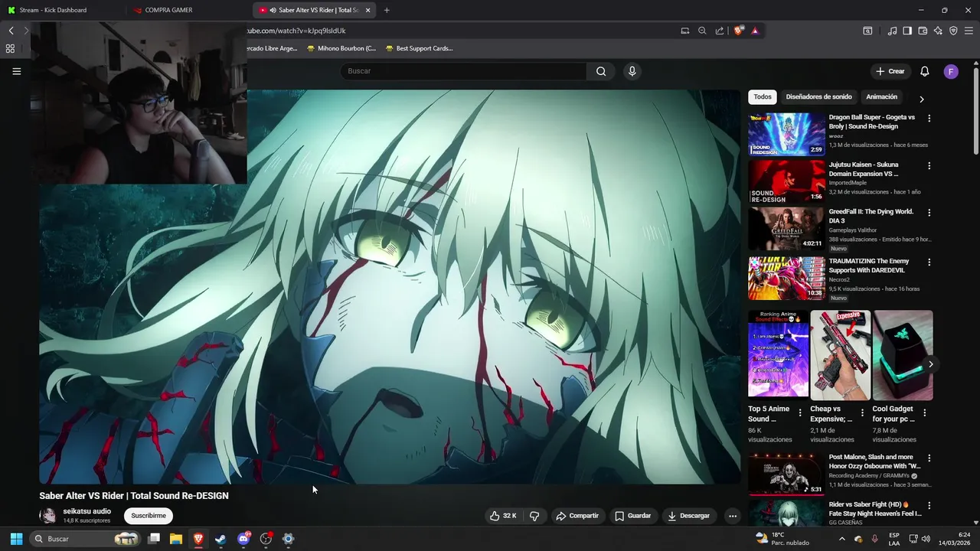
Task: Open options for TRAUMATIZING The Enemy video
Action: click(929, 262)
